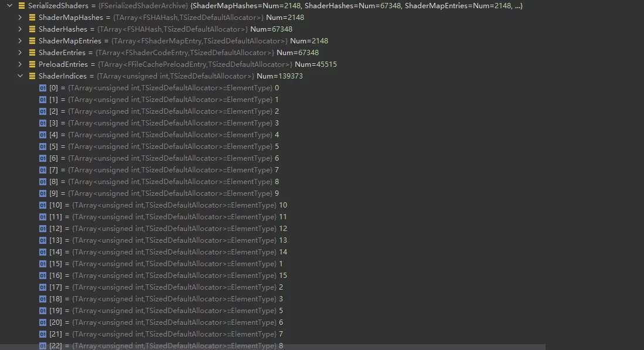The height and width of the screenshot is (350, 644).
Task: Click the struct icon beside SerializedShaders
Action: point(22,6)
